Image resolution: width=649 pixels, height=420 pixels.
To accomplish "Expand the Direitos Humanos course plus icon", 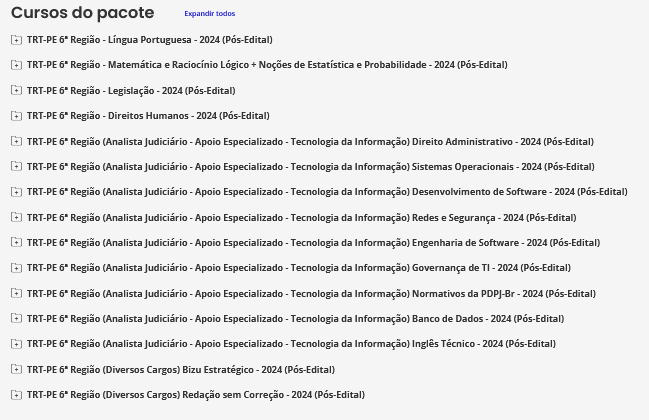I will (16, 116).
